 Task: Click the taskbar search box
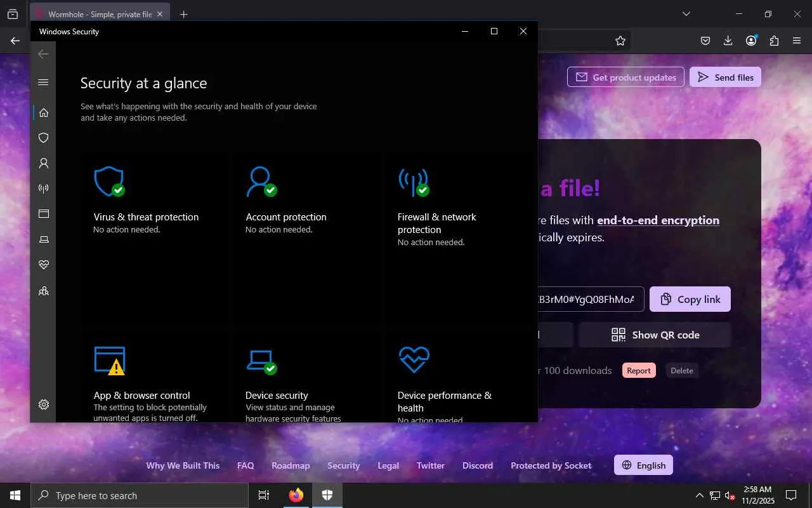click(140, 495)
